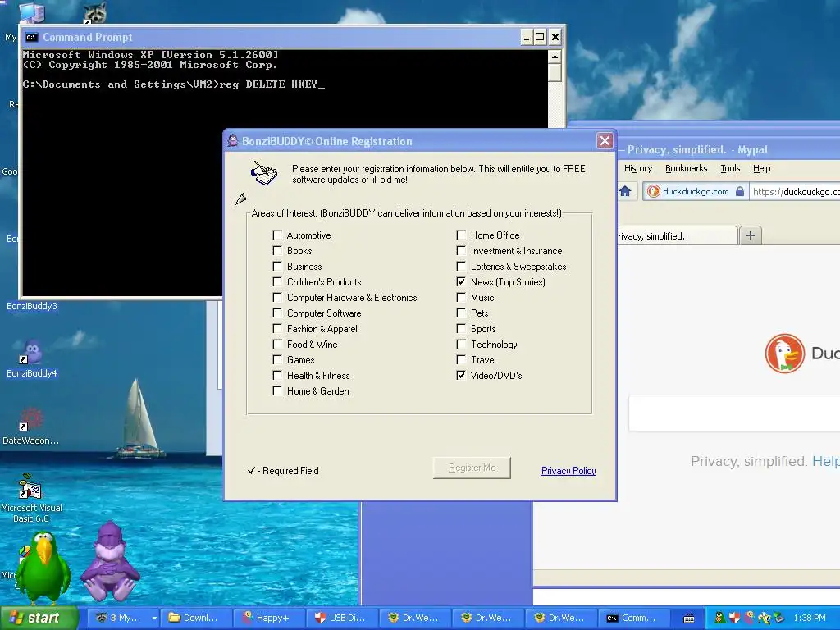Screen dimensions: 840x630
Task: Click the notepad registration icon in dialog
Action: click(264, 173)
